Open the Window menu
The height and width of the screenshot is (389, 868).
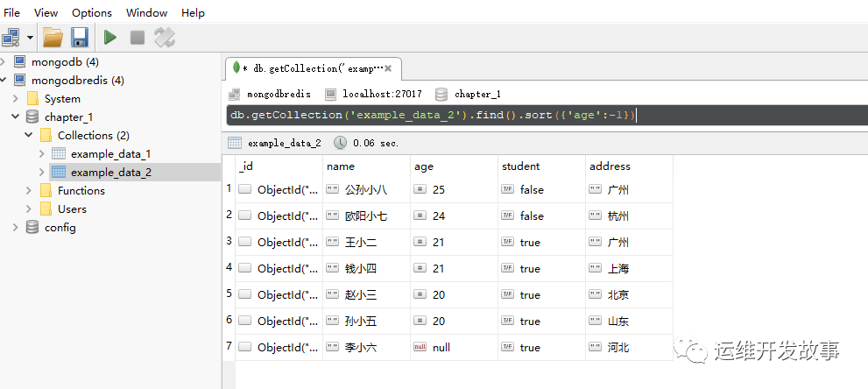click(146, 13)
